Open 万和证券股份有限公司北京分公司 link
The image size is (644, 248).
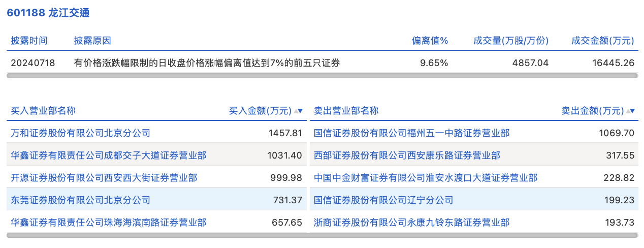click(x=81, y=133)
